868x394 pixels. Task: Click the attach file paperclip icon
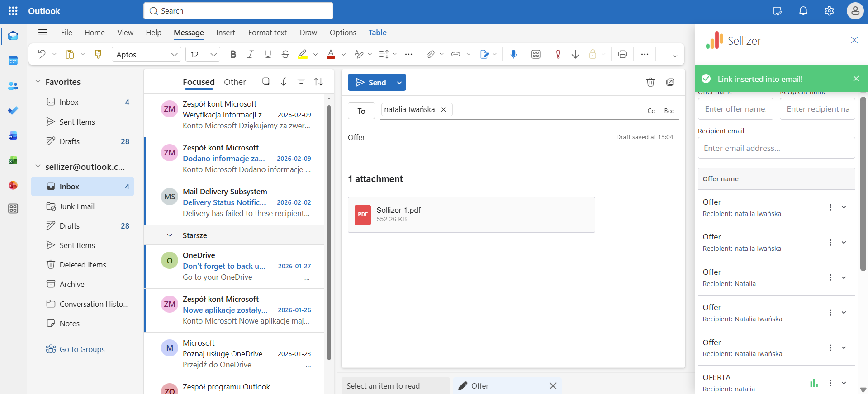tap(431, 54)
